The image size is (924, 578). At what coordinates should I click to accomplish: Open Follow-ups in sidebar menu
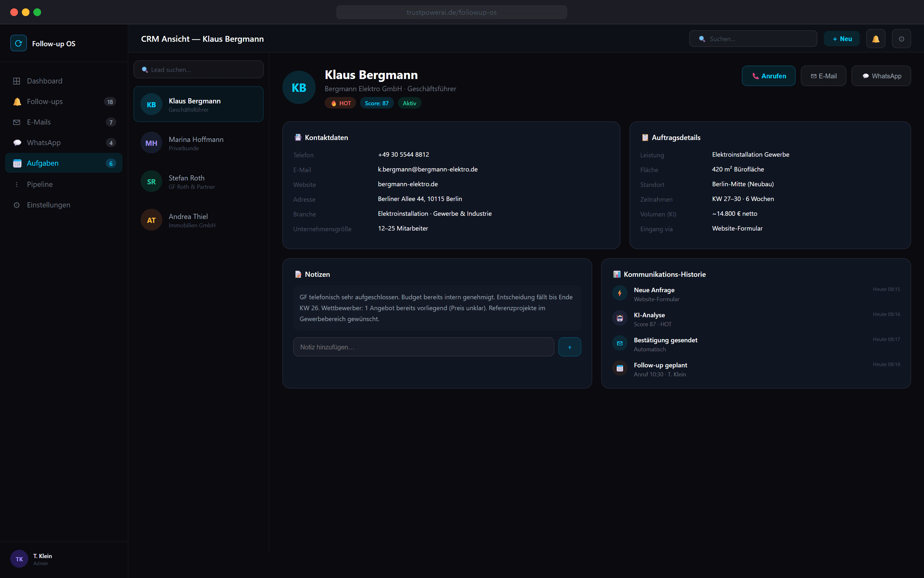click(64, 102)
